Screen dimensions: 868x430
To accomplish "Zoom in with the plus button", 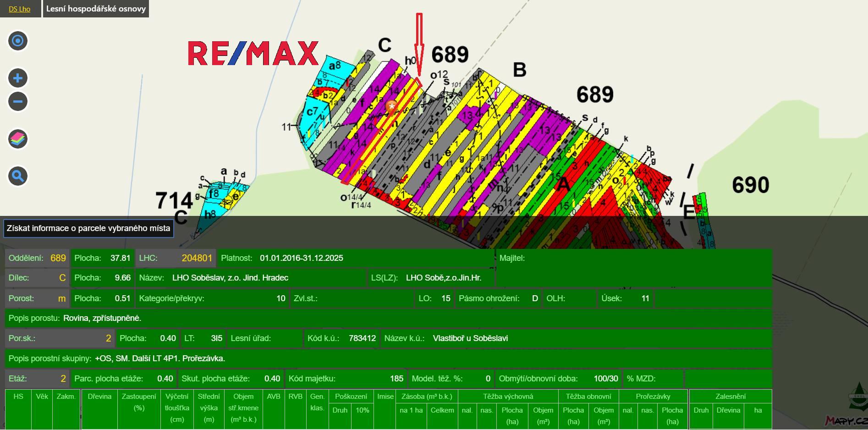I will pyautogui.click(x=18, y=78).
